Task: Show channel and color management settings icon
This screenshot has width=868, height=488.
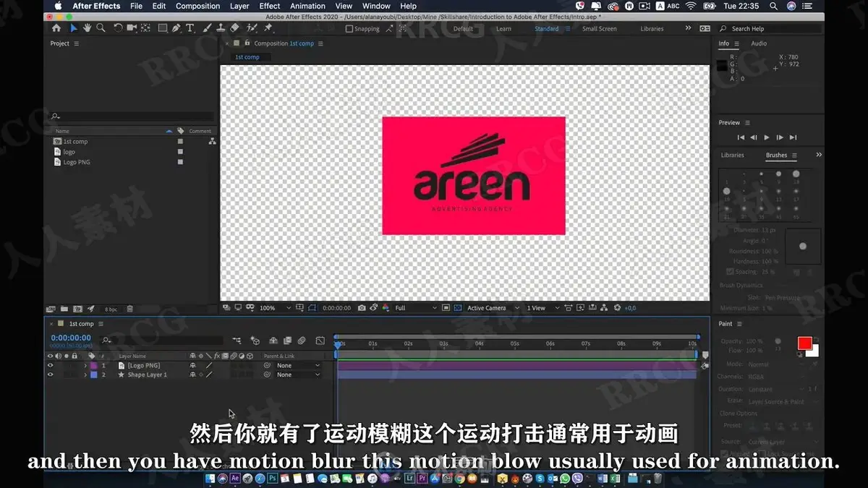Action: (385, 308)
